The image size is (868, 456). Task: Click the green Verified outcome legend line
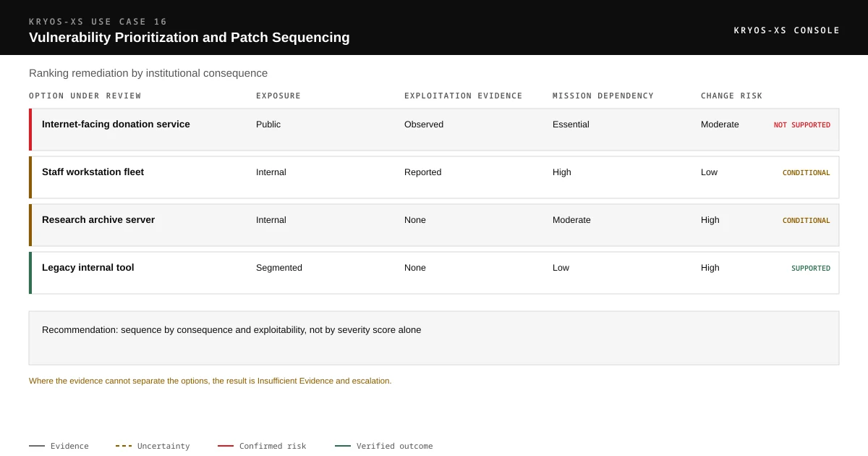[343, 446]
